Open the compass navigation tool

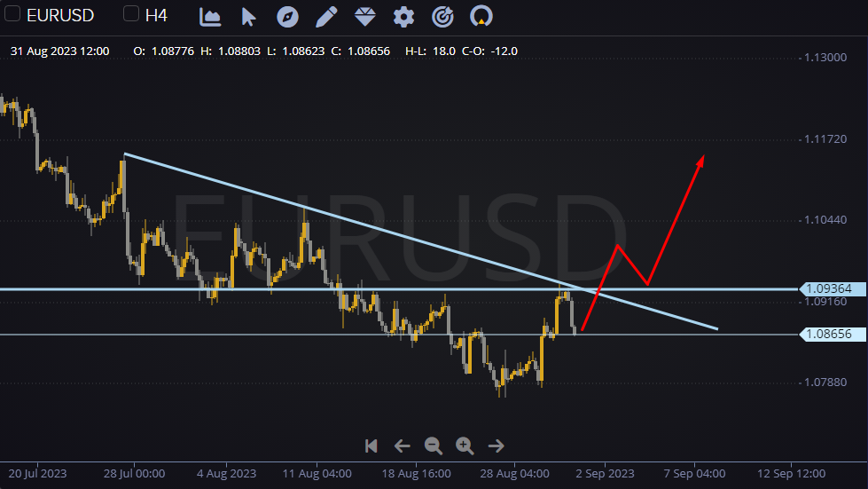[x=287, y=17]
